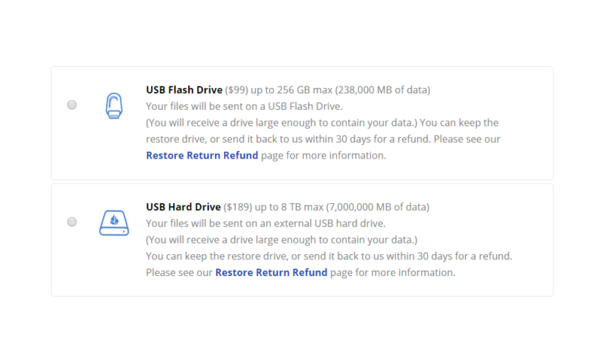Click Hard Drive 'You can keep the restore drive' line
607x364 pixels.
pyautogui.click(x=329, y=256)
